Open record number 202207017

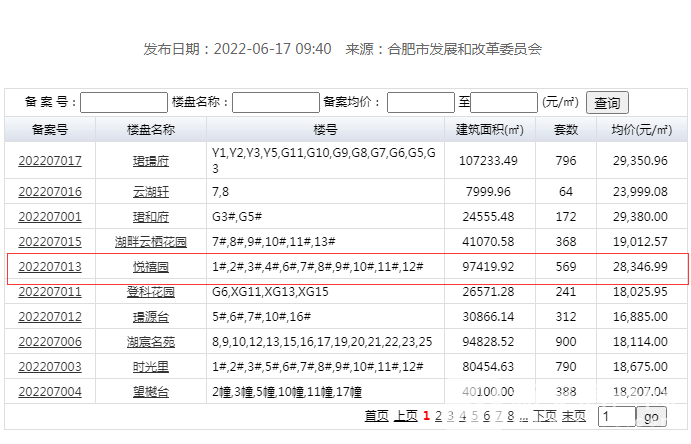pyautogui.click(x=50, y=161)
